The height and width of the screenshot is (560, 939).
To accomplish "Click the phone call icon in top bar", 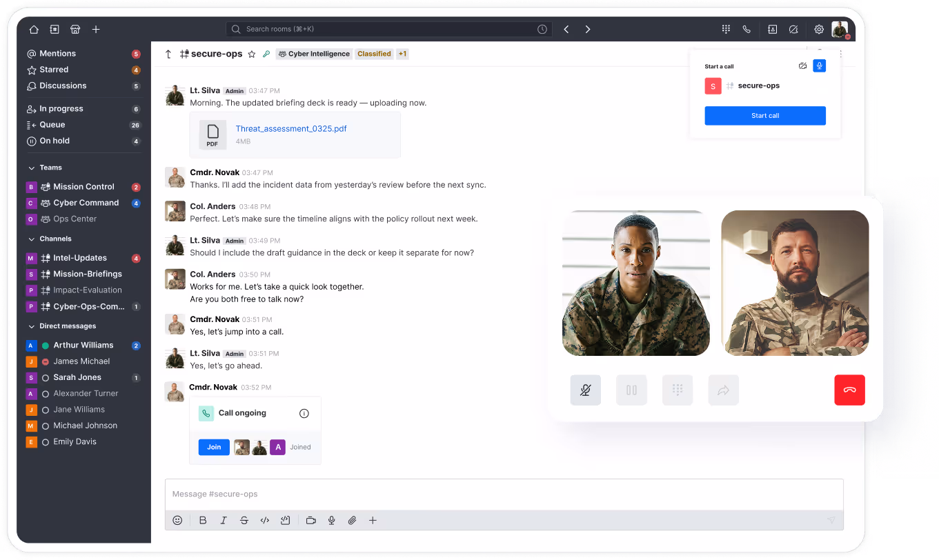I will point(747,30).
